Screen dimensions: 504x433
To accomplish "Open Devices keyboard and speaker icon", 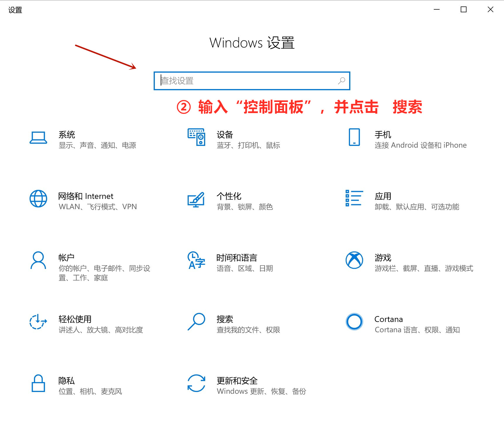I will pyautogui.click(x=196, y=137).
